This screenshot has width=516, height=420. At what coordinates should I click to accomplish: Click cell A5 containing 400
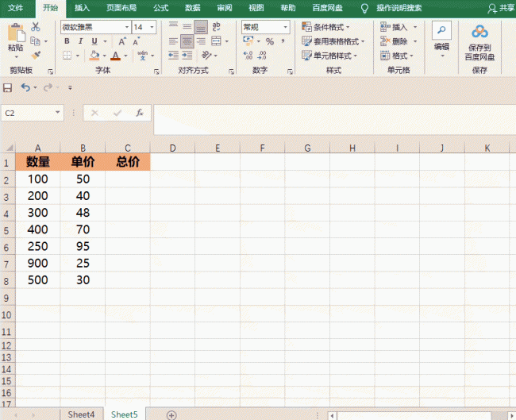(38, 229)
